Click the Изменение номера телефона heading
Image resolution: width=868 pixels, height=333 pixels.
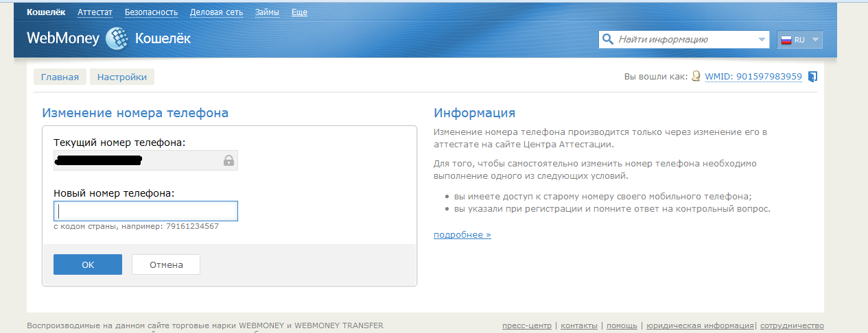[135, 113]
